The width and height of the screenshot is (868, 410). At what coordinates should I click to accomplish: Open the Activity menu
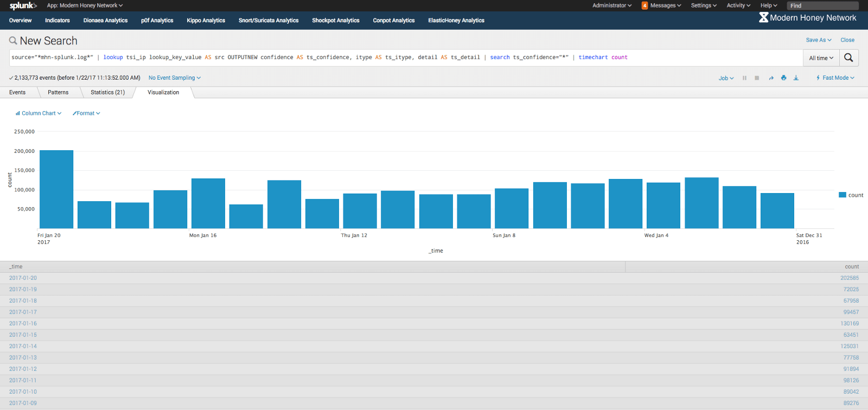pyautogui.click(x=738, y=5)
